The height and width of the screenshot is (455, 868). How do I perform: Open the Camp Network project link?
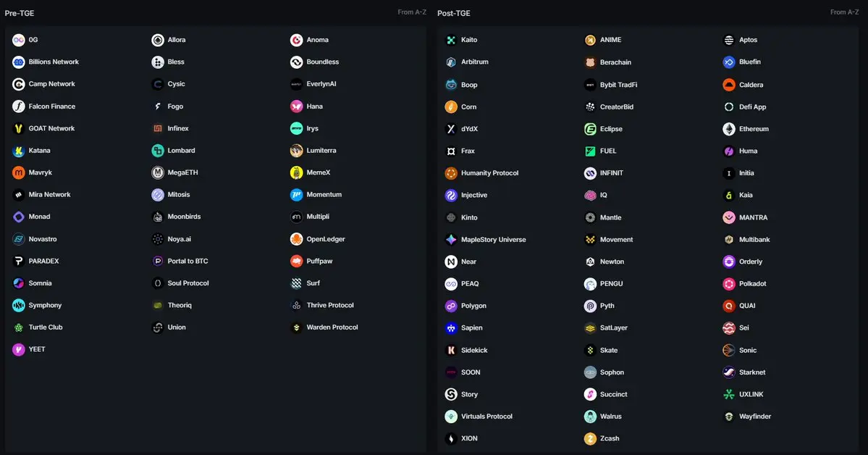43,84
